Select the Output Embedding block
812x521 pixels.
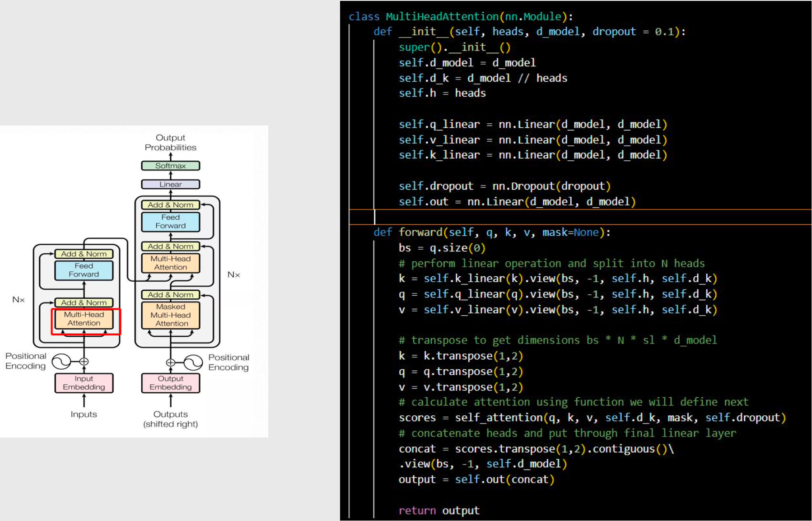[x=171, y=383]
